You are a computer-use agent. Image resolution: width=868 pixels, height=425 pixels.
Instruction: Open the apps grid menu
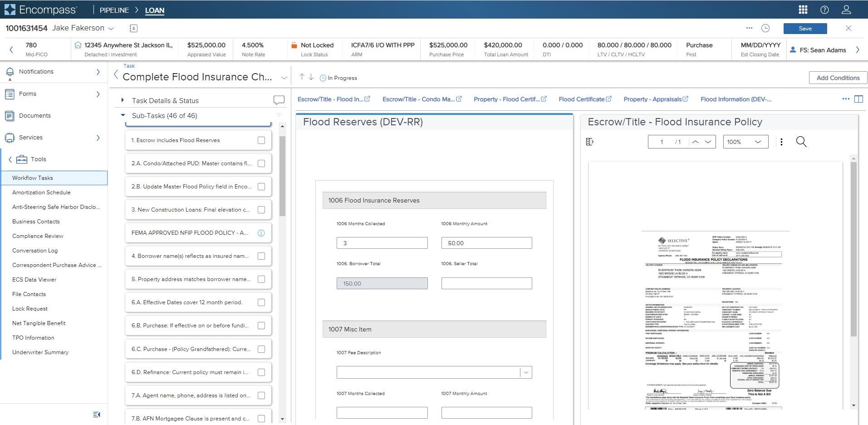click(803, 10)
